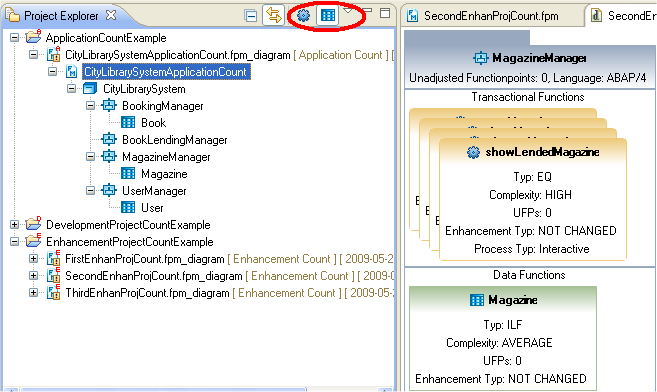657x392 pixels.
Task: Select the ApplicationCountExample tree item
Action: [106, 38]
